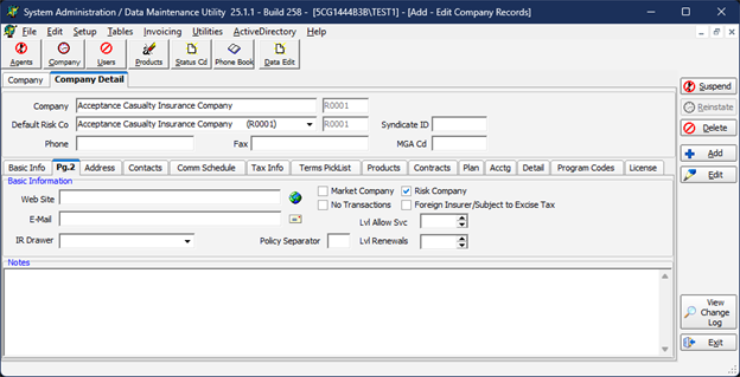Toggle the Market Company checkbox
This screenshot has height=377, width=740.
click(x=323, y=191)
